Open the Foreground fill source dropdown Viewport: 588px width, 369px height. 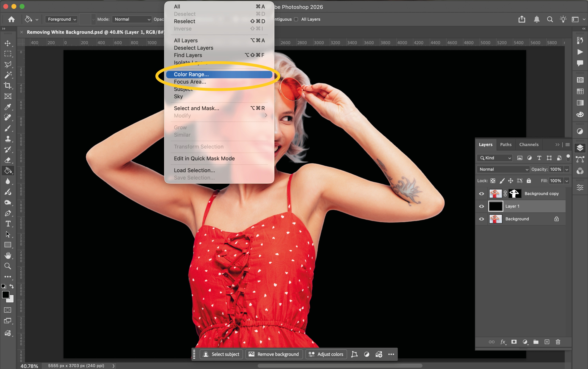pyautogui.click(x=61, y=19)
